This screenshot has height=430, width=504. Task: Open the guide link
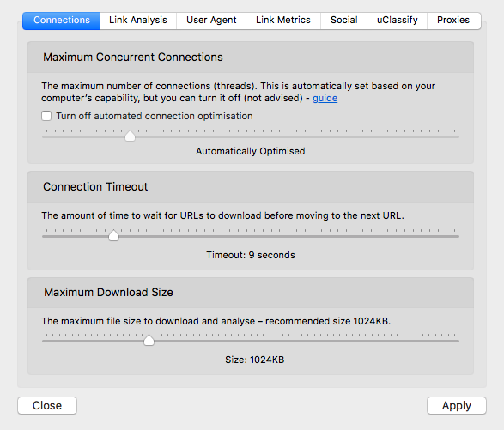(x=325, y=98)
